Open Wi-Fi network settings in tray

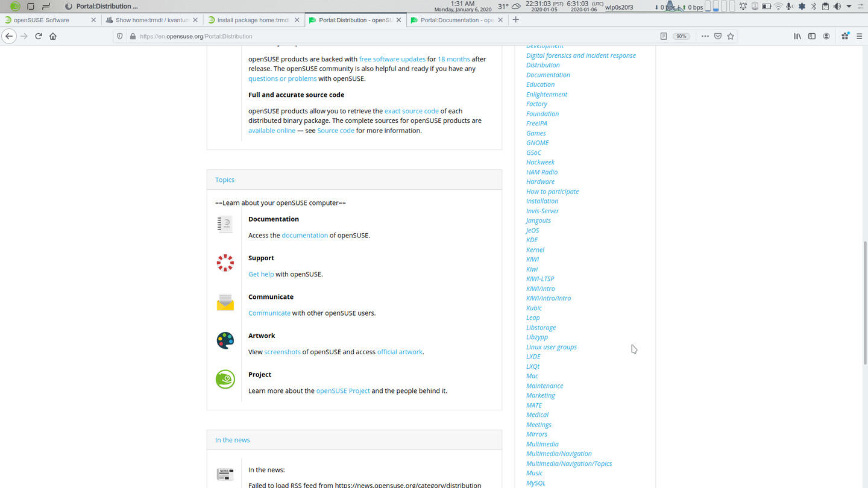(x=778, y=7)
